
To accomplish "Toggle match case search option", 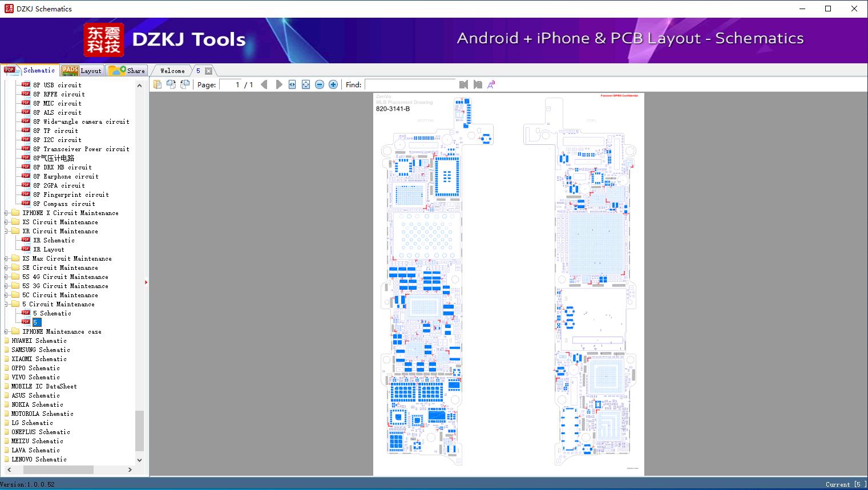I will [491, 84].
